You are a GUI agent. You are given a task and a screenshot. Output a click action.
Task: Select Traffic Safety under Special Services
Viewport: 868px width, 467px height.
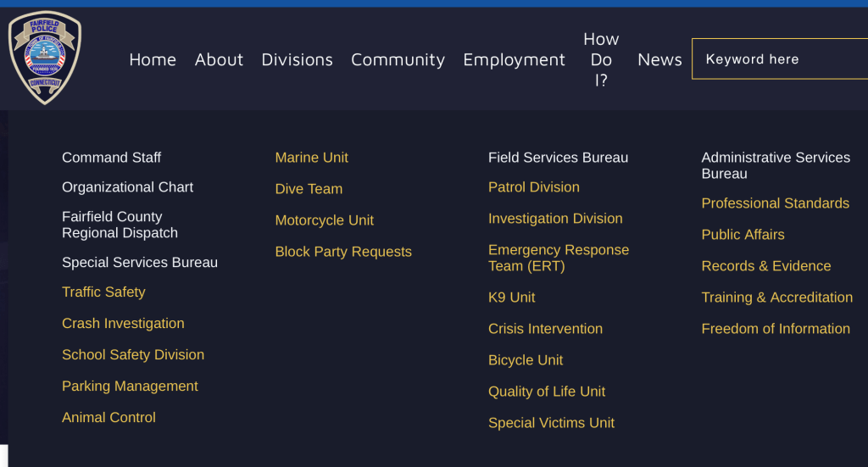pos(103,292)
